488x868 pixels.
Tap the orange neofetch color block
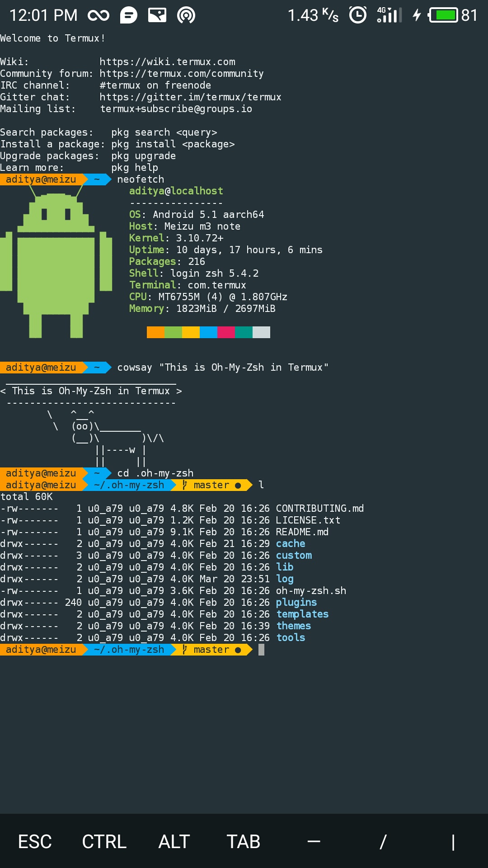pos(155,332)
